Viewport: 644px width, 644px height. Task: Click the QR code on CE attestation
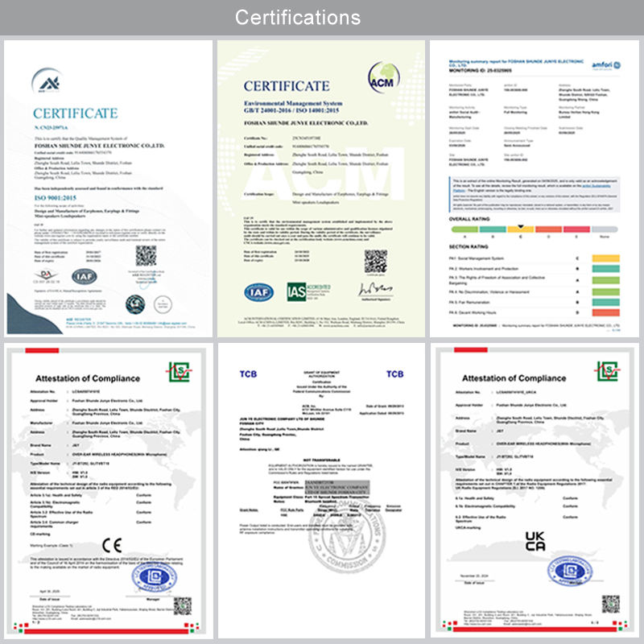coord(183,606)
